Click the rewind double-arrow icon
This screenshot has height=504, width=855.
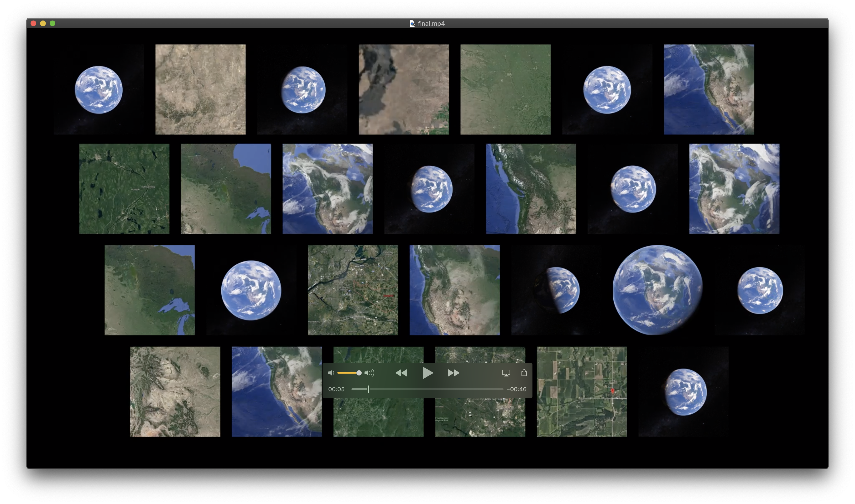pyautogui.click(x=401, y=373)
